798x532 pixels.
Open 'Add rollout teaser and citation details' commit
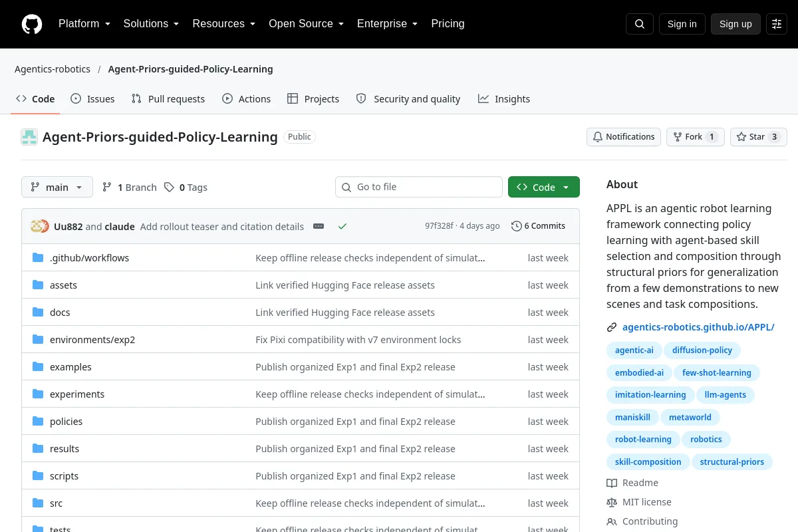pyautogui.click(x=222, y=226)
